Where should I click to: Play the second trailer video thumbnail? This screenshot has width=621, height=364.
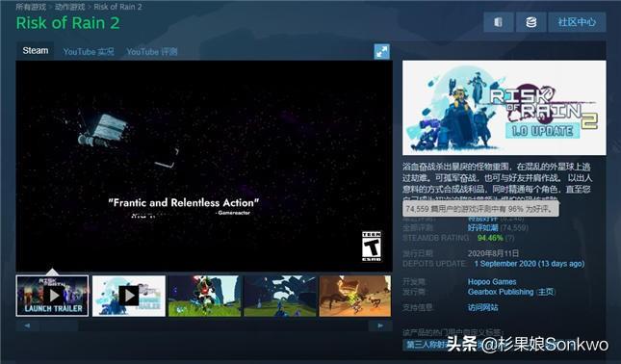click(x=129, y=296)
